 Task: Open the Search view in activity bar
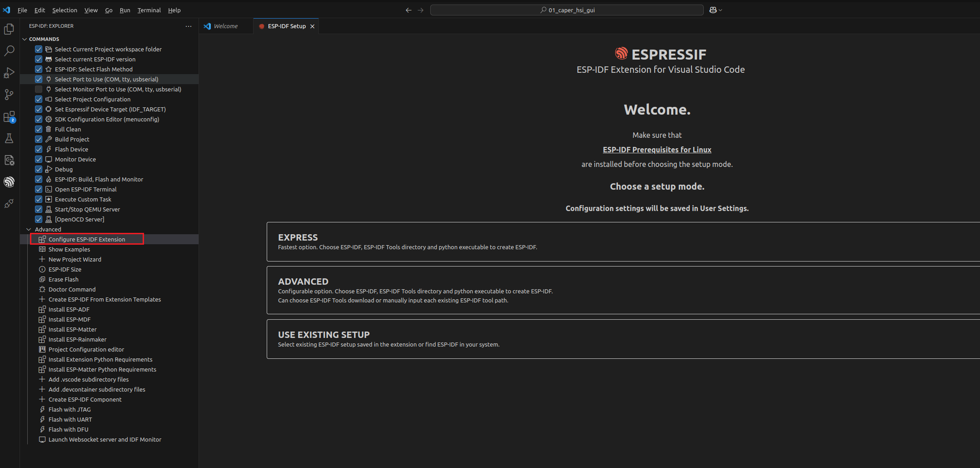click(9, 51)
